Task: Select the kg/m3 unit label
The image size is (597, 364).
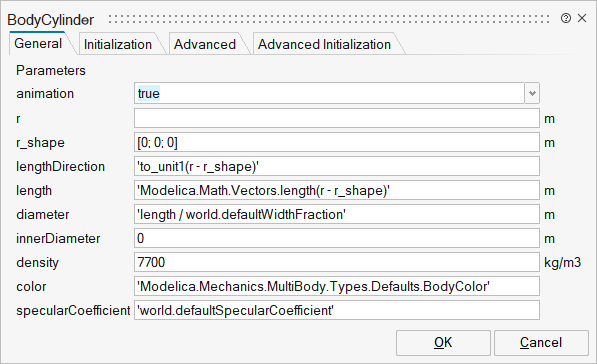Action: [562, 263]
